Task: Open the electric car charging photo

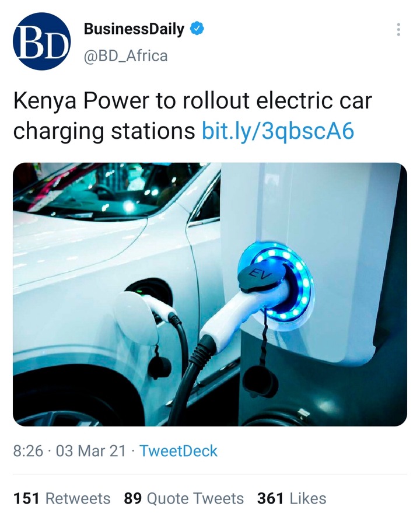Action: coord(210,295)
